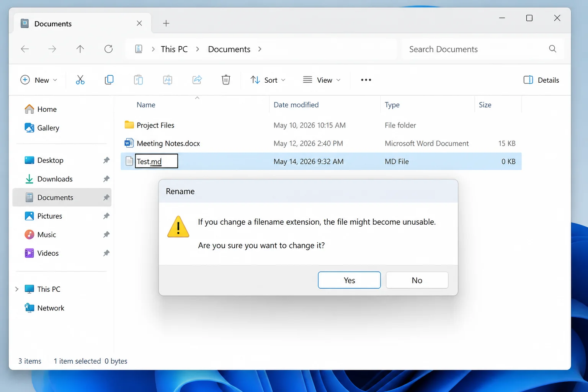Click Documents breadcrumb in address bar

tap(229, 49)
